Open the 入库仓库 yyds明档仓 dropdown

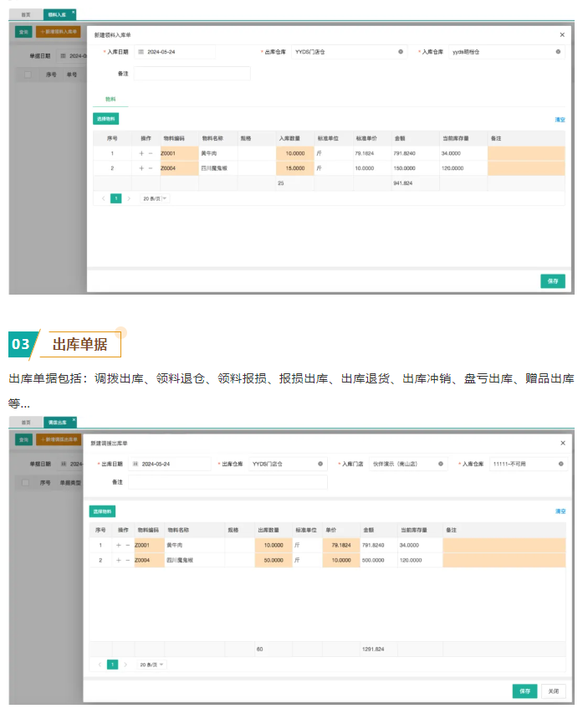point(506,52)
